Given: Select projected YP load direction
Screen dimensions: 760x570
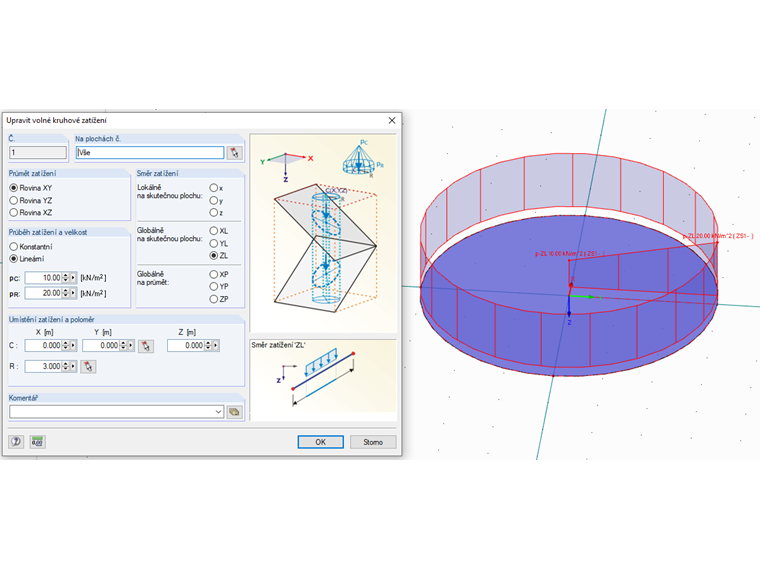Looking at the screenshot, I should [x=213, y=286].
